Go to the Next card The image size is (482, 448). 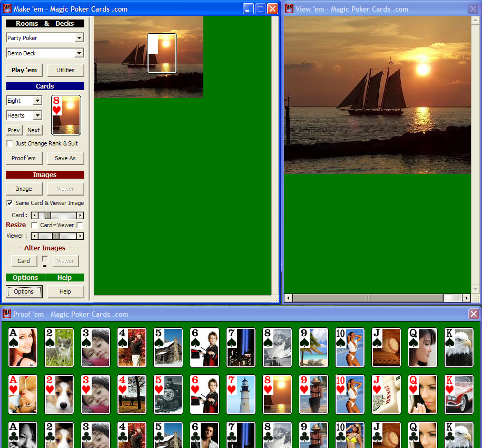tap(34, 130)
